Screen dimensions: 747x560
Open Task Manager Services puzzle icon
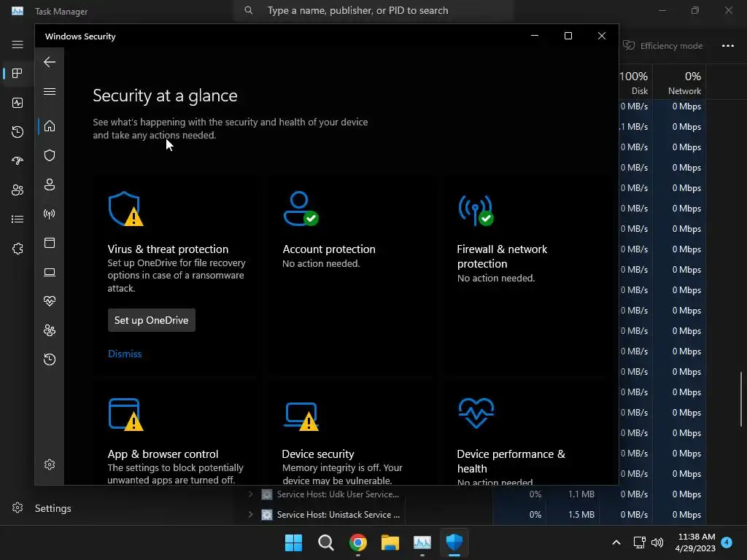(18, 249)
